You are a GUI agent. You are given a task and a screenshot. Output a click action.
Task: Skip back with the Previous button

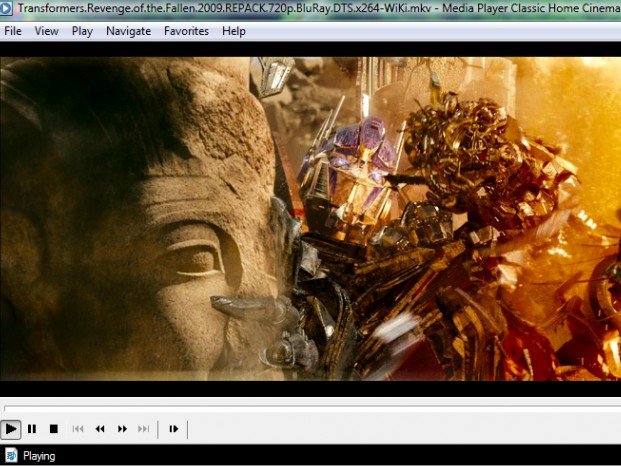78,429
